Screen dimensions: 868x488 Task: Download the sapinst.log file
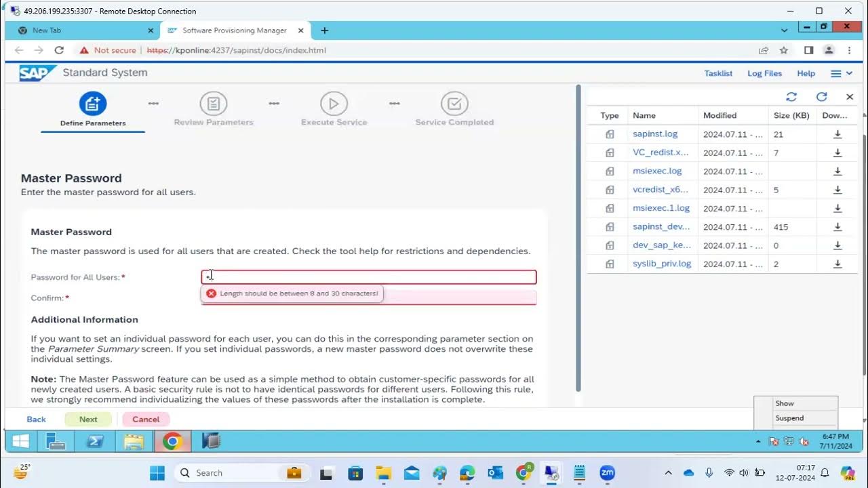[x=837, y=134]
